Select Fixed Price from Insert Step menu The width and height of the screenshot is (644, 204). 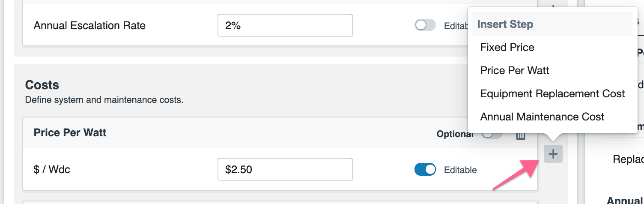coord(507,47)
